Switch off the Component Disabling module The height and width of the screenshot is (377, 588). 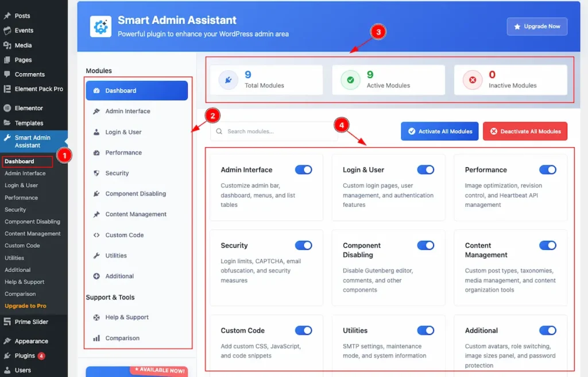coord(425,245)
